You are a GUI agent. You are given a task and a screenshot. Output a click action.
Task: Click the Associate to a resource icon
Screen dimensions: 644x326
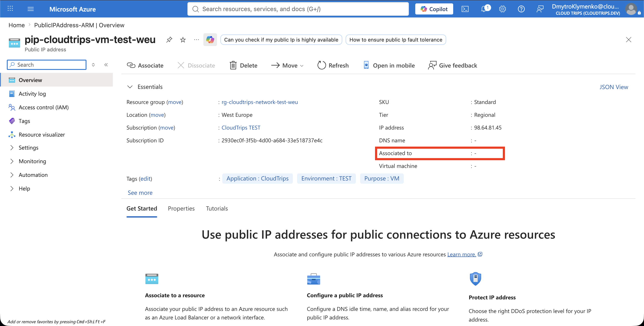coord(152,279)
